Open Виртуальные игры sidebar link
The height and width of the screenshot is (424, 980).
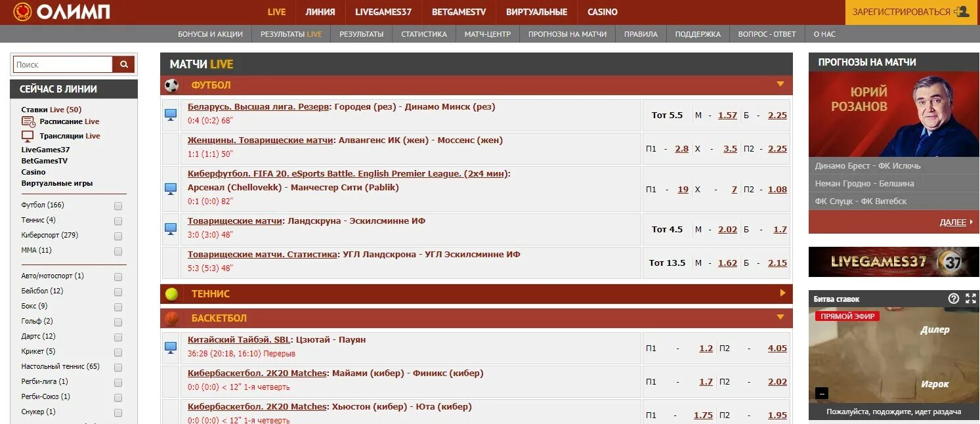pyautogui.click(x=57, y=183)
